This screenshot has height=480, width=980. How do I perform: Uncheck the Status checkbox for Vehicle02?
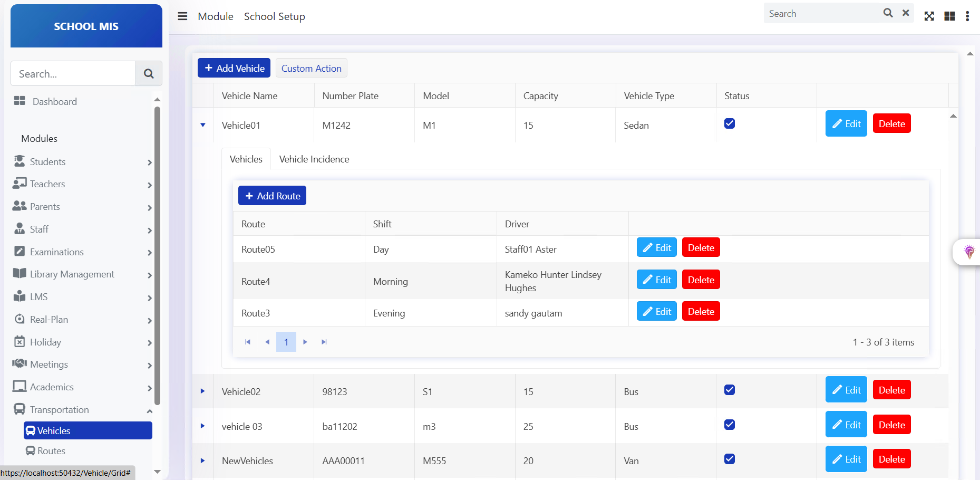[730, 390]
